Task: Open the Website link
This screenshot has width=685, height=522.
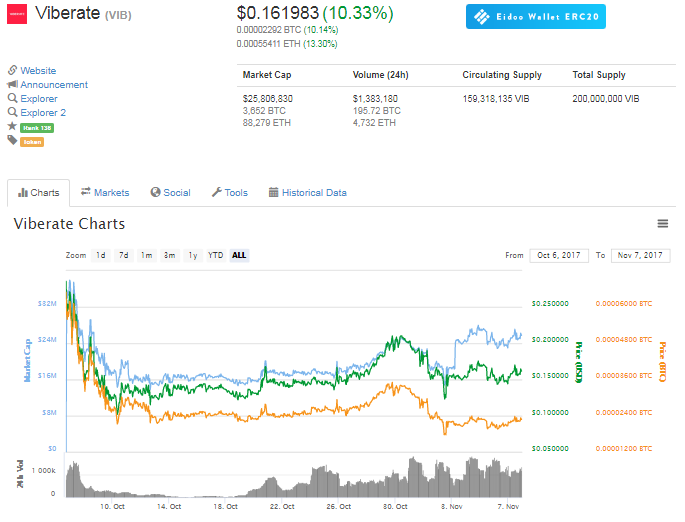Action: tap(38, 70)
